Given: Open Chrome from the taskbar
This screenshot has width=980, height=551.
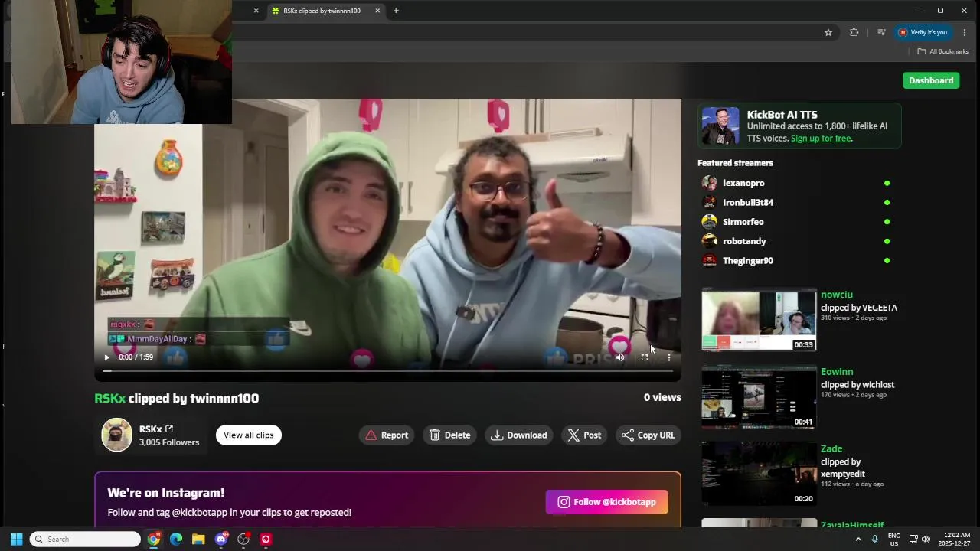Looking at the screenshot, I should (154, 540).
